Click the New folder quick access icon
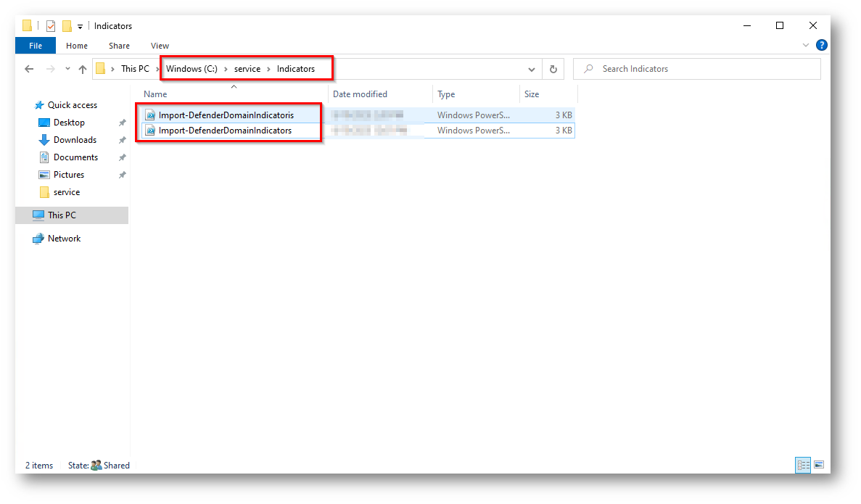Screen dimensions: 861x504 coord(67,26)
